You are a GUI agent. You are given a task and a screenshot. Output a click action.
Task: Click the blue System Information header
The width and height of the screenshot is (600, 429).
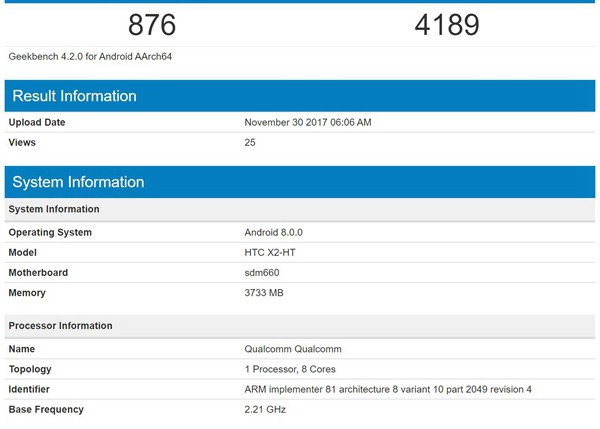coord(300,182)
